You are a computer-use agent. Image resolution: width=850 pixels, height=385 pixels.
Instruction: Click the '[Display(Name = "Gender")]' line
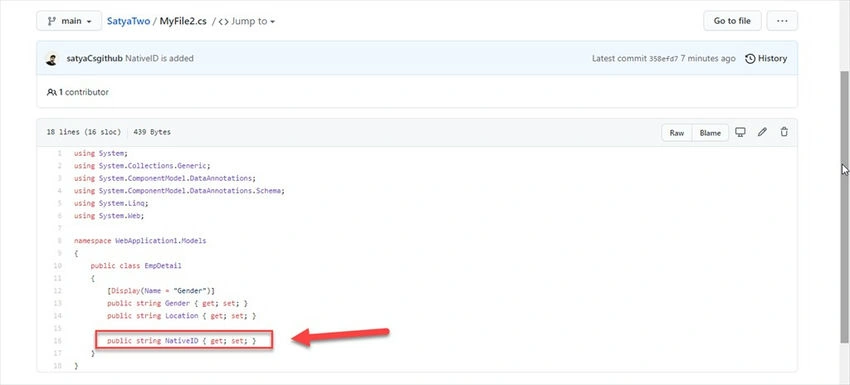coord(161,291)
